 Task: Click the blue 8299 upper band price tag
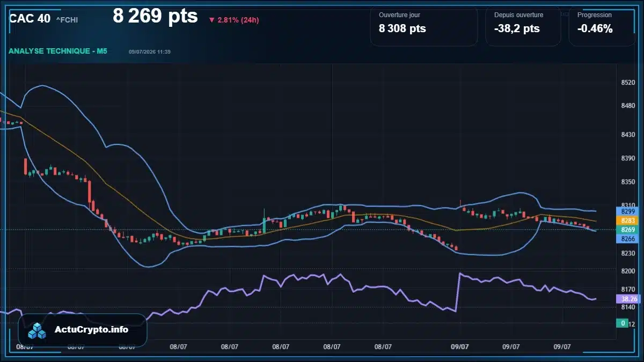point(628,211)
